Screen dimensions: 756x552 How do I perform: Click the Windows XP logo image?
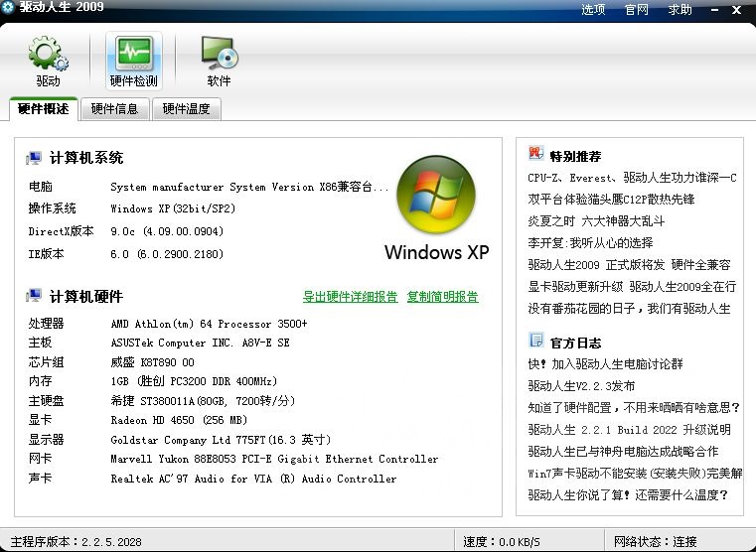[x=436, y=195]
